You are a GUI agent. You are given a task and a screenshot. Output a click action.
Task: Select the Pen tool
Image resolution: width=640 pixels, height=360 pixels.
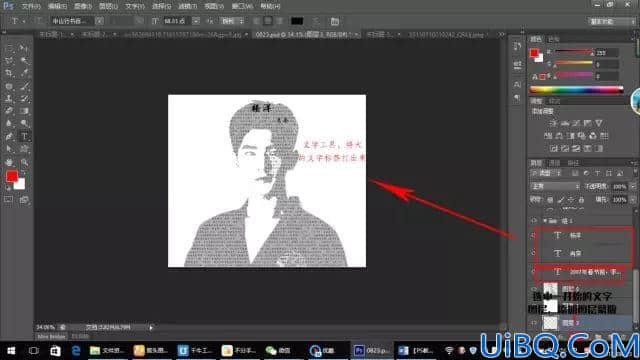coord(9,136)
